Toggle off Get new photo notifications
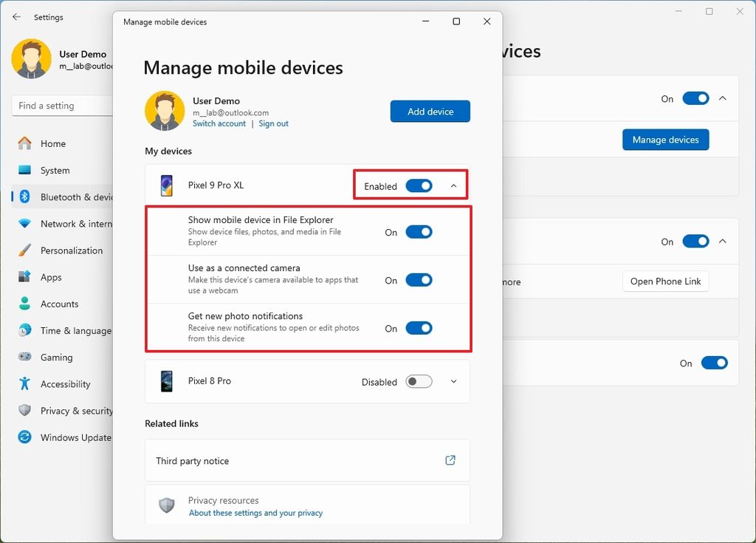 (x=419, y=327)
